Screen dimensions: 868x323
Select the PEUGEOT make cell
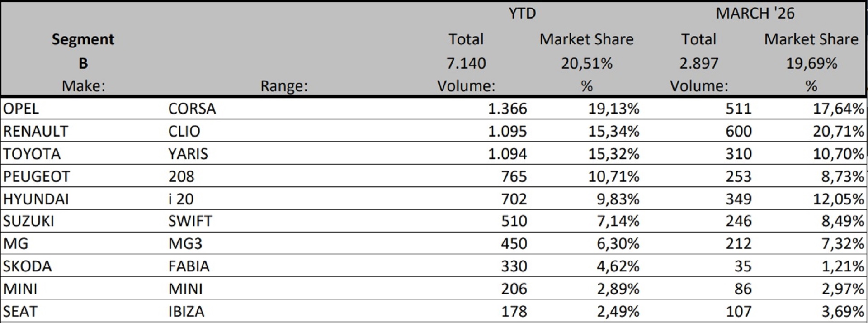point(36,176)
